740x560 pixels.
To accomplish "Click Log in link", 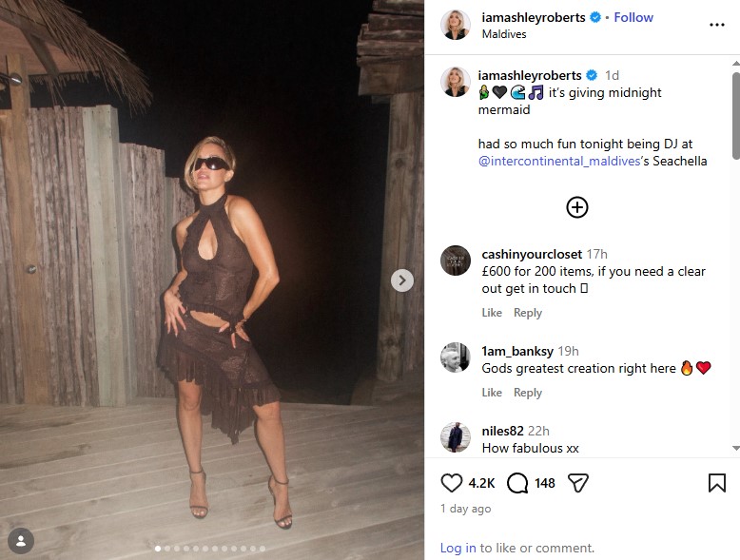I will pyautogui.click(x=458, y=548).
